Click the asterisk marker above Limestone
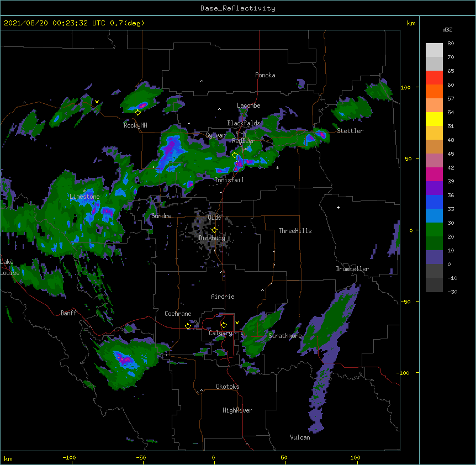The height and width of the screenshot is (465, 476). pos(84,191)
